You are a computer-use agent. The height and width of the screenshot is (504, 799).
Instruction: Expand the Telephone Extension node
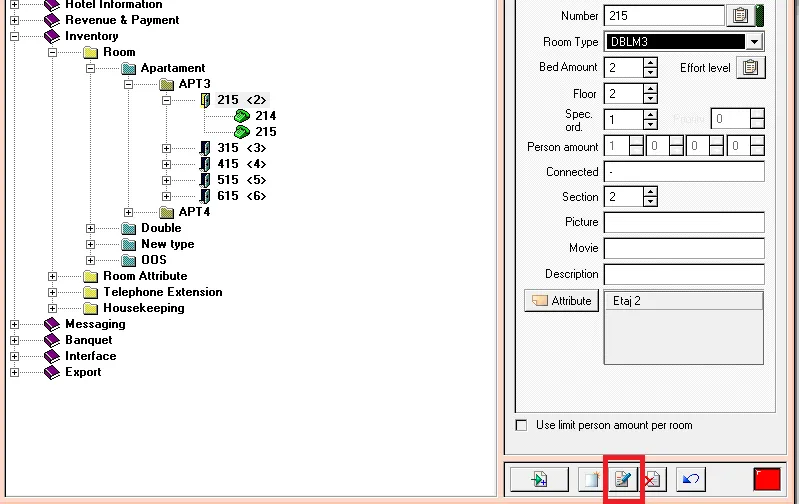pos(52,293)
